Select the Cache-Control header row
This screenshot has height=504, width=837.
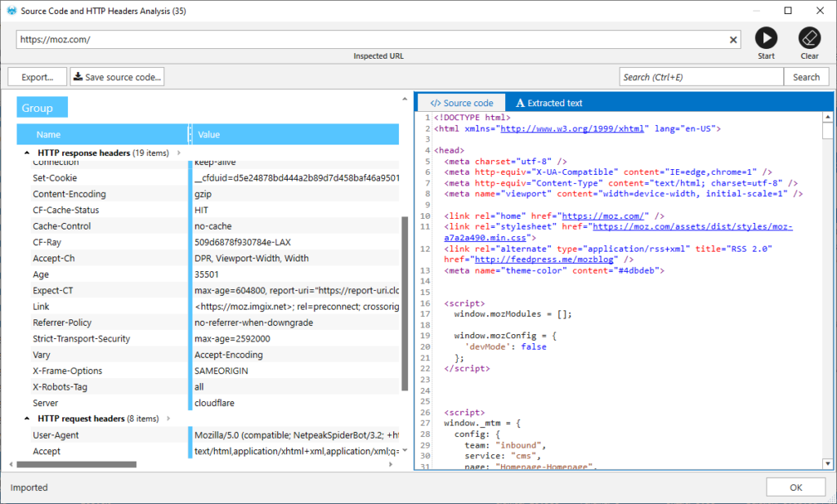tap(215, 225)
